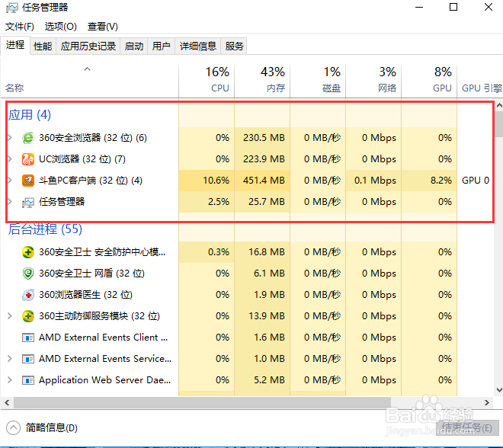This screenshot has height=448, width=503.
Task: Click the GPU 0 engine cell
Action: click(476, 181)
